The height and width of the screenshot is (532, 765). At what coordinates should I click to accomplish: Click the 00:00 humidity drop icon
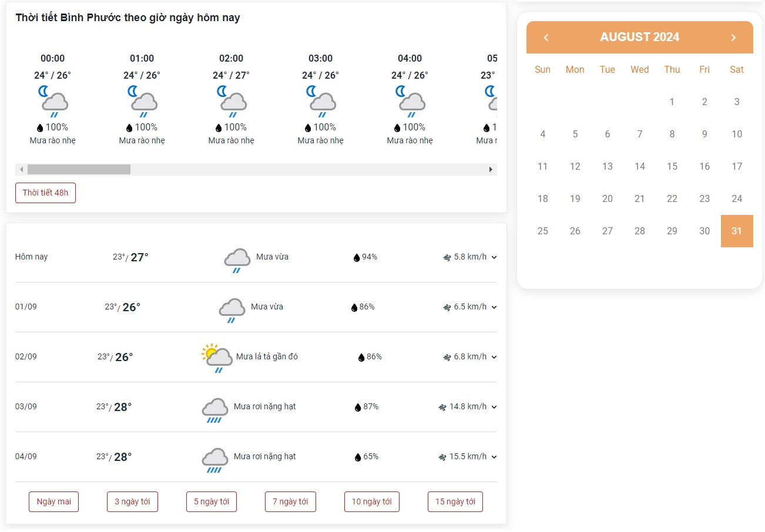tap(40, 127)
